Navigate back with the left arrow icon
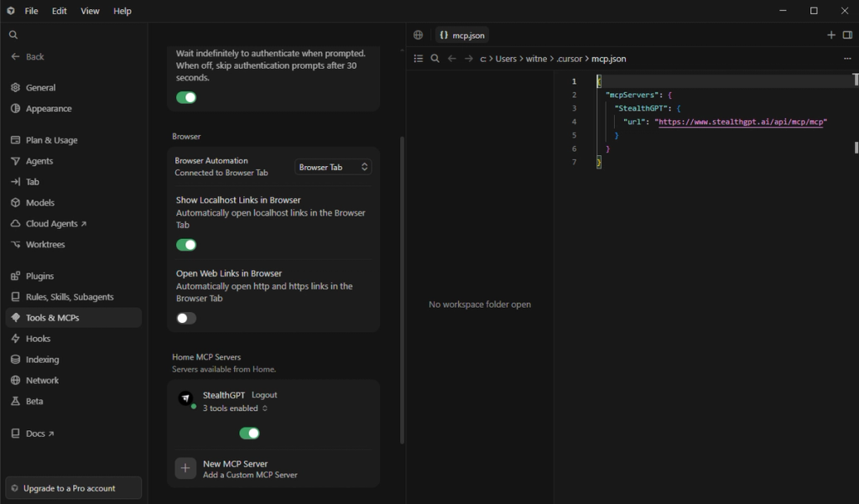Screen dimensions: 859x504 [x=451, y=59]
